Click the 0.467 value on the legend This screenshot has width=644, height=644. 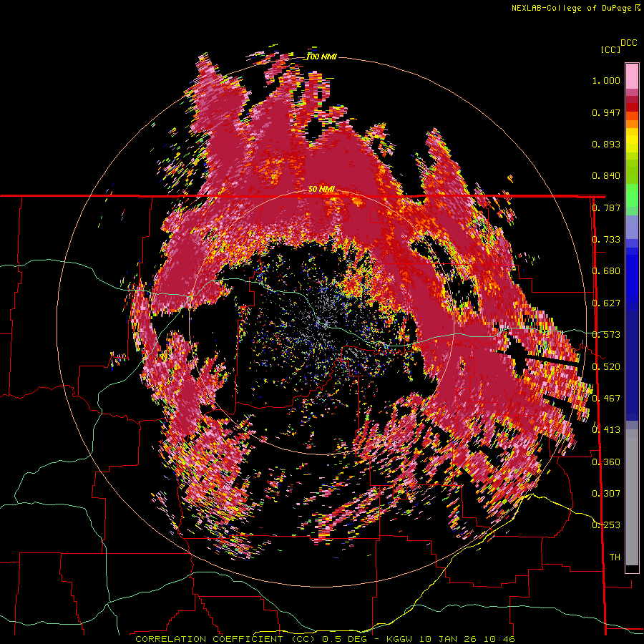pos(606,399)
